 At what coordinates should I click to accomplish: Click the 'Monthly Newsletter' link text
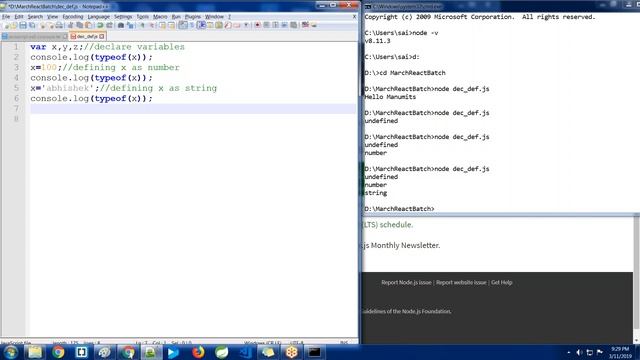405,245
